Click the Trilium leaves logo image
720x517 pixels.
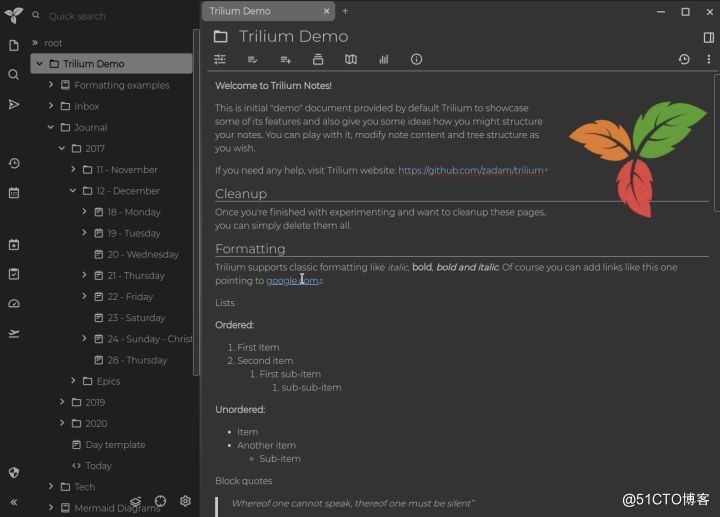(x=638, y=159)
